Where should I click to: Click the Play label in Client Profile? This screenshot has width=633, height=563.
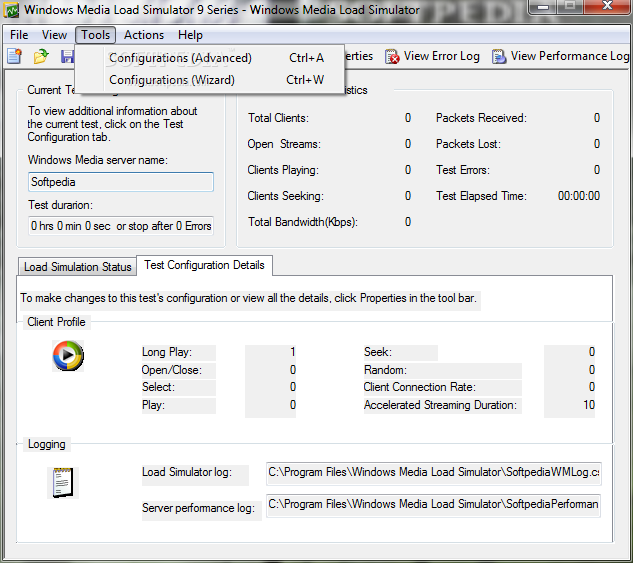point(153,405)
